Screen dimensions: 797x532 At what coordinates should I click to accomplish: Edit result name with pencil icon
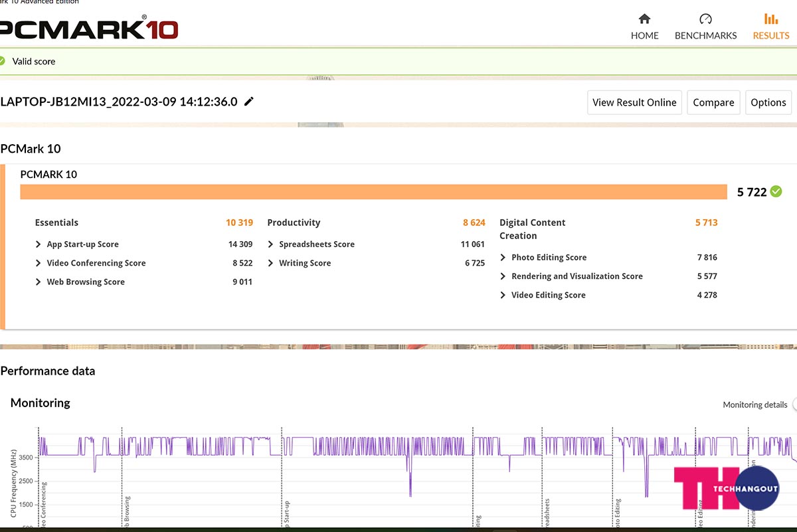coord(249,102)
